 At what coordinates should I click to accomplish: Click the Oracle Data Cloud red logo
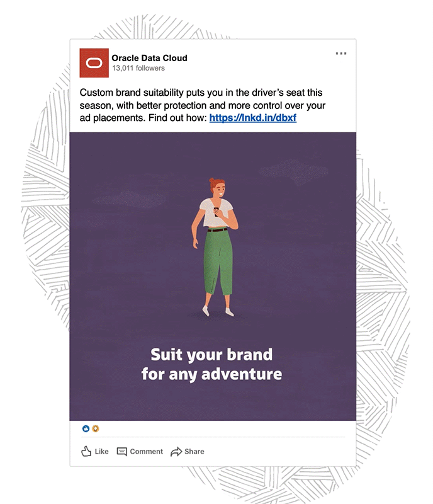click(94, 63)
